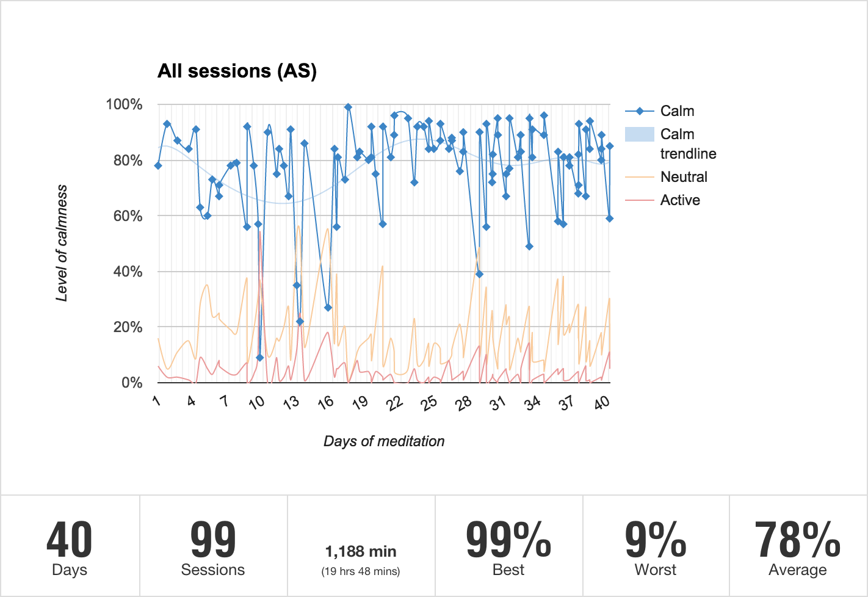Click the 40 Days stat tile

tap(70, 546)
